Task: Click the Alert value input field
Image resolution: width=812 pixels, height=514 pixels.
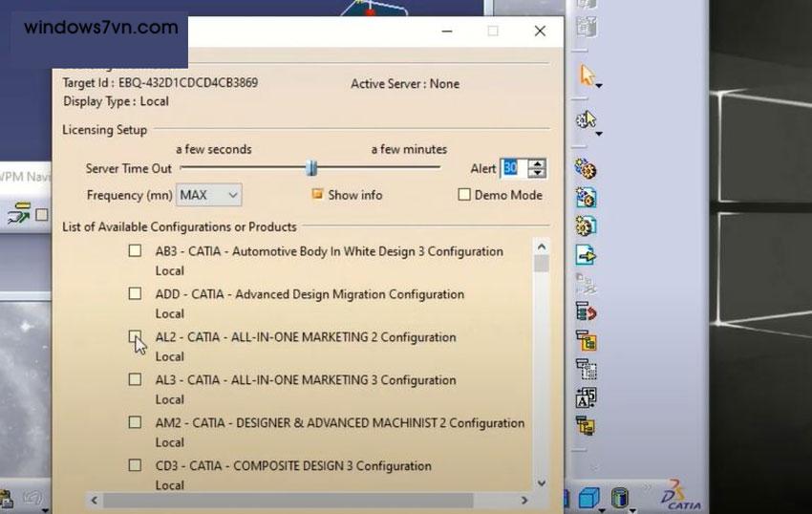Action: 514,168
